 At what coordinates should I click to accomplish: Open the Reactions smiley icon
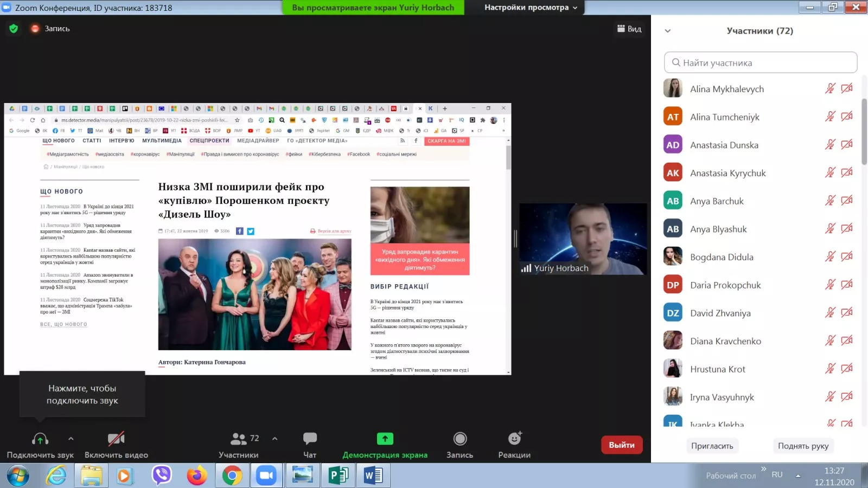(x=514, y=439)
